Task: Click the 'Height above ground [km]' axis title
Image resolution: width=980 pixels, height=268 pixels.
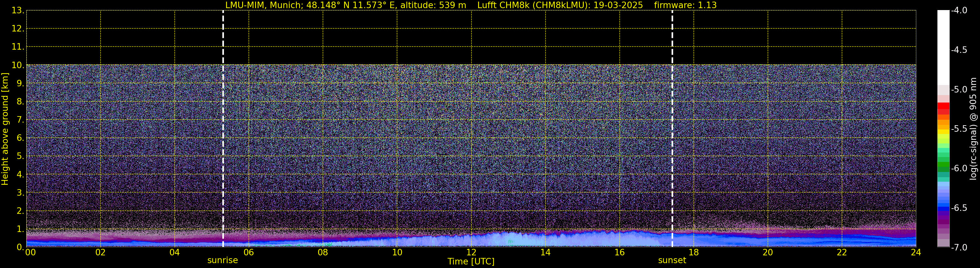Action: (5, 129)
